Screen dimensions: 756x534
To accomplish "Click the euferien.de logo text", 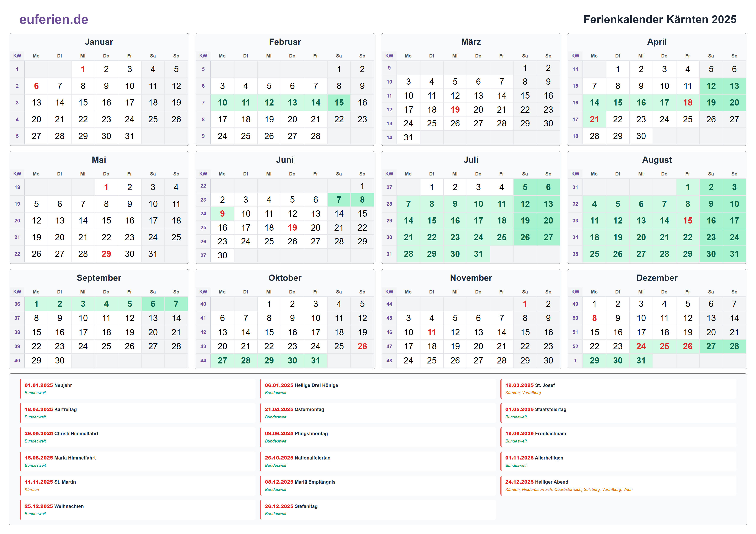I will [54, 19].
